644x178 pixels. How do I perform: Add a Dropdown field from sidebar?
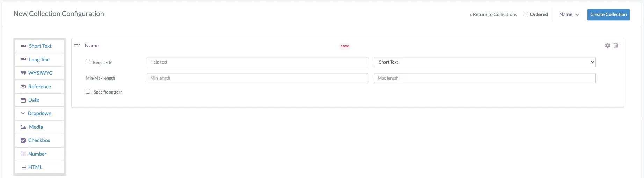point(39,113)
